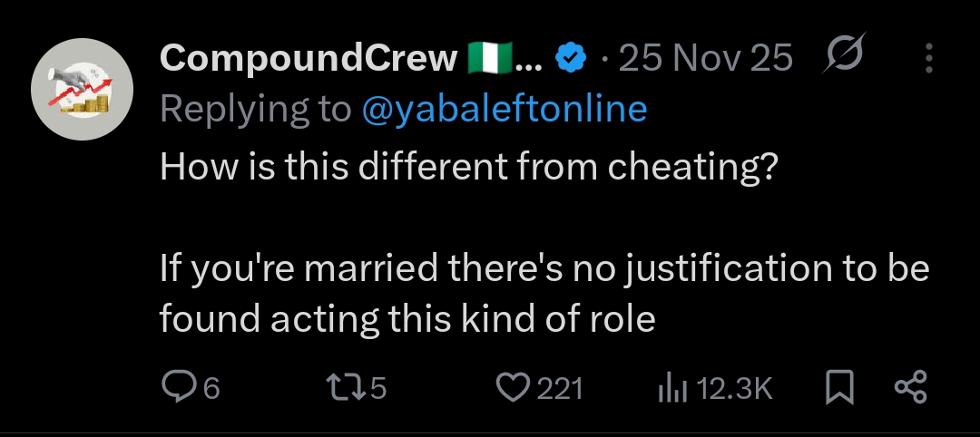Like the tweet with the heart icon
This screenshot has height=437, width=980.
point(515,388)
